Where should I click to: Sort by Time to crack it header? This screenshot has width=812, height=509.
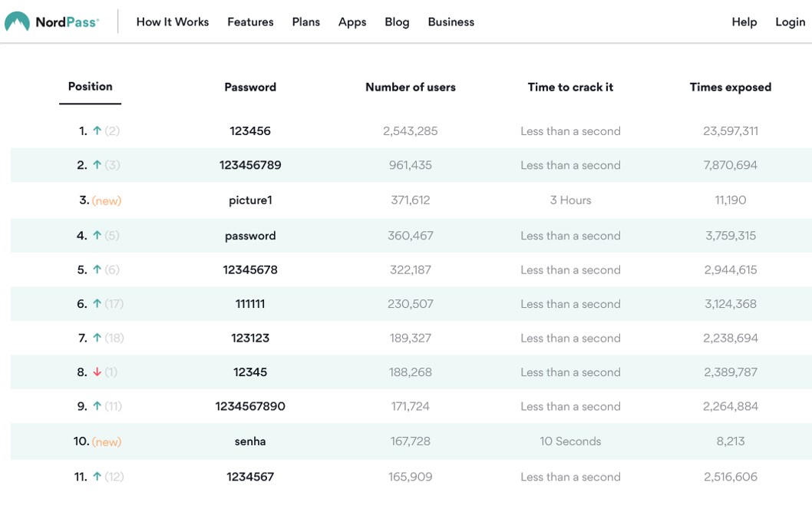tap(571, 87)
